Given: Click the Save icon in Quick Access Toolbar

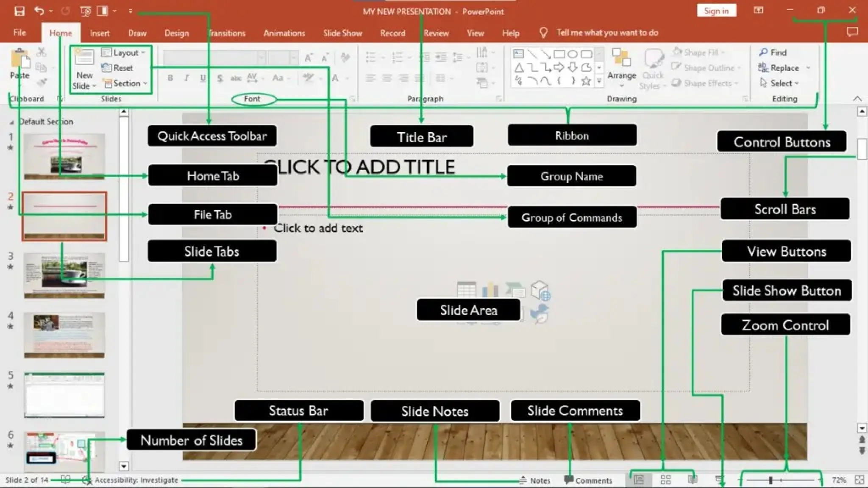Looking at the screenshot, I should pyautogui.click(x=19, y=11).
